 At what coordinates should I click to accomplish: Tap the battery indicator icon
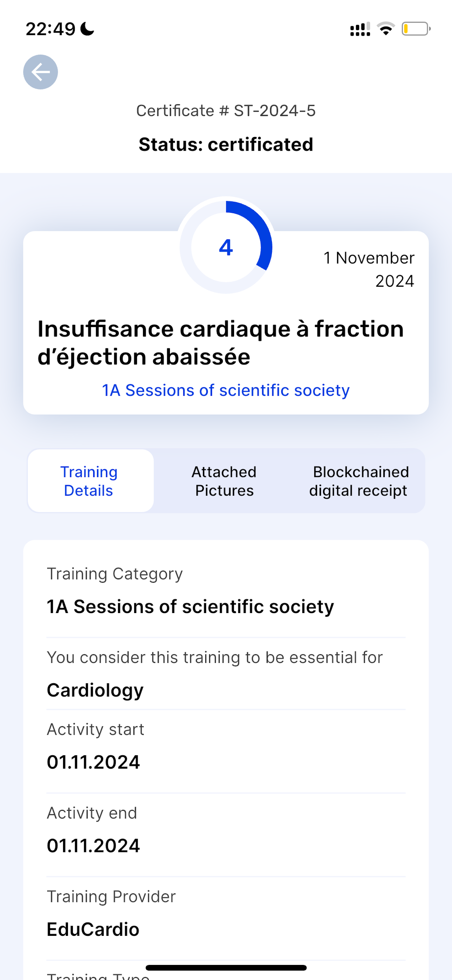pos(416,29)
